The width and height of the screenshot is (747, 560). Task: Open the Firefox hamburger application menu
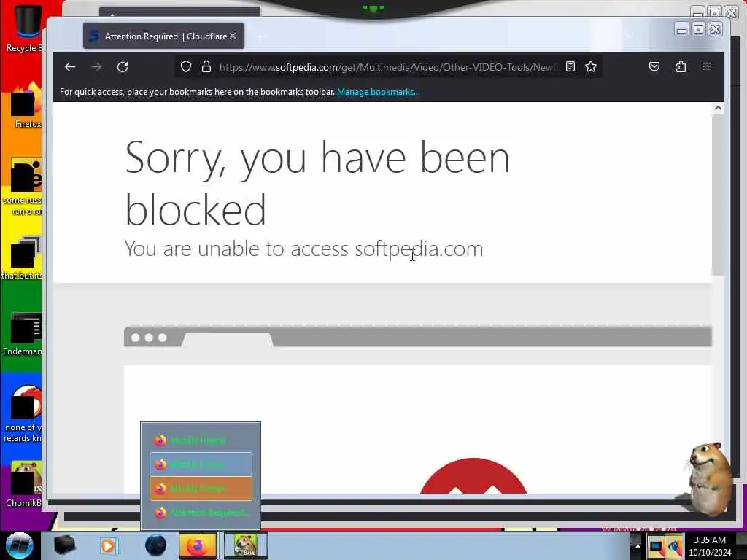pyautogui.click(x=707, y=66)
